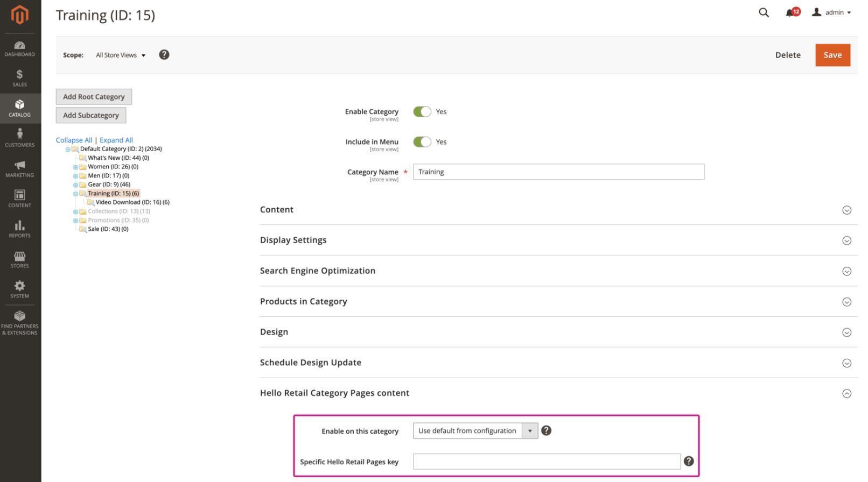The width and height of the screenshot is (868, 482).
Task: Open the All Store Views scope dropdown
Action: click(121, 55)
